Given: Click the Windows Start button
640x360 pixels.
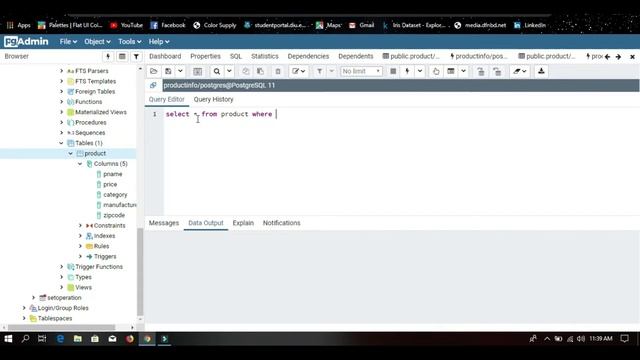Looking at the screenshot, I should [x=8, y=339].
